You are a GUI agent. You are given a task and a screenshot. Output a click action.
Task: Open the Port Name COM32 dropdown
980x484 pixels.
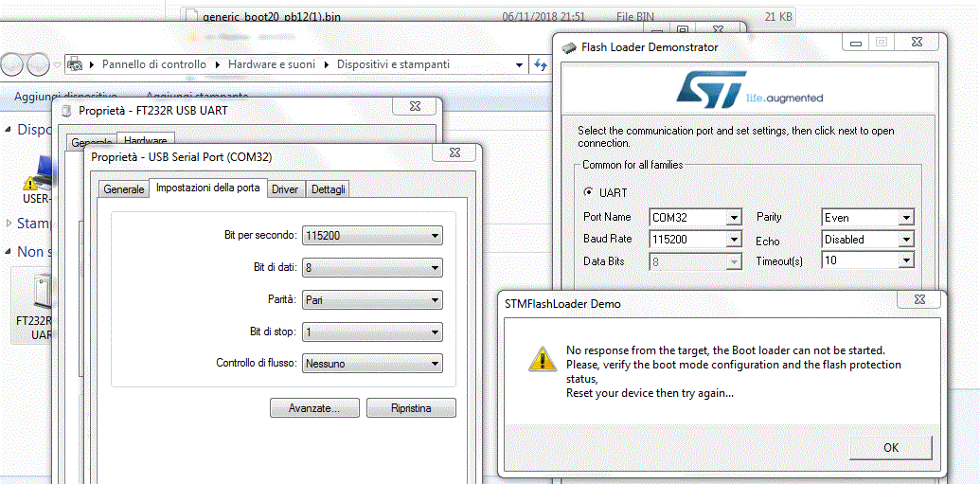[x=695, y=218]
